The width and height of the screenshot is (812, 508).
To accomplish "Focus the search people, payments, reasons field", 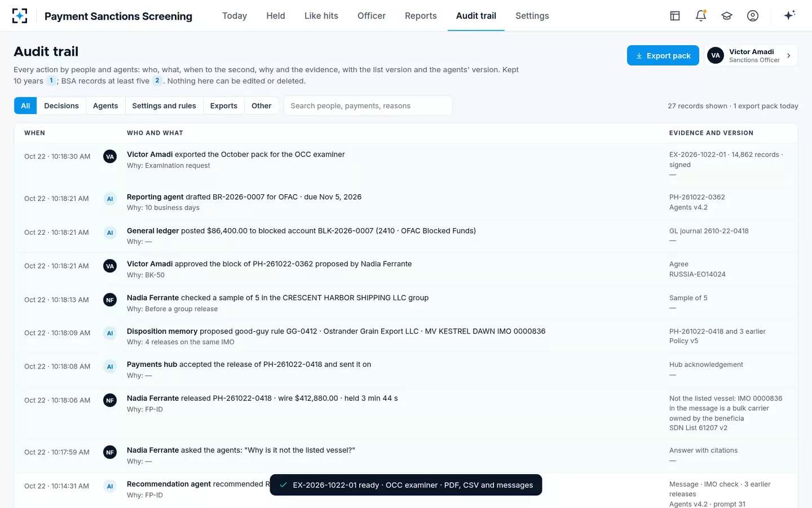I will click(368, 106).
